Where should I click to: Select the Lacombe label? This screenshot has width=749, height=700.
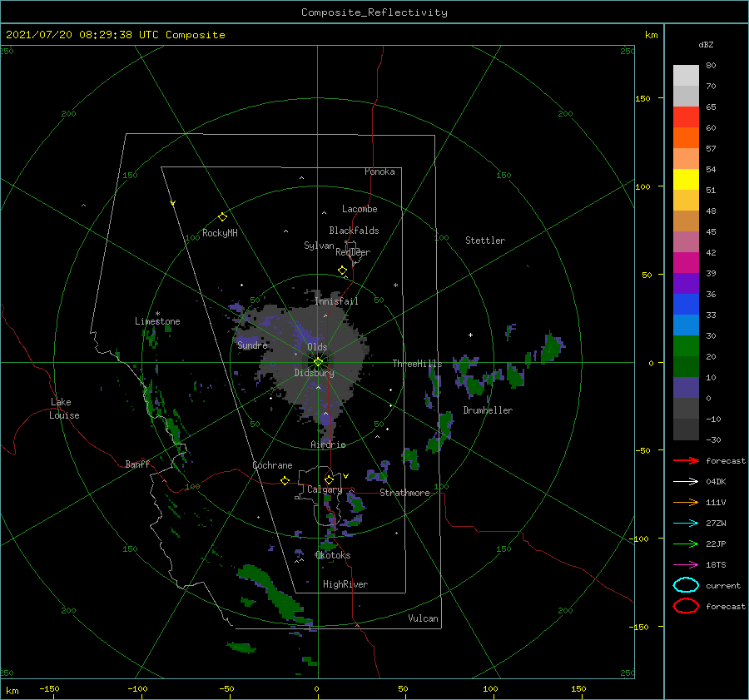(360, 209)
